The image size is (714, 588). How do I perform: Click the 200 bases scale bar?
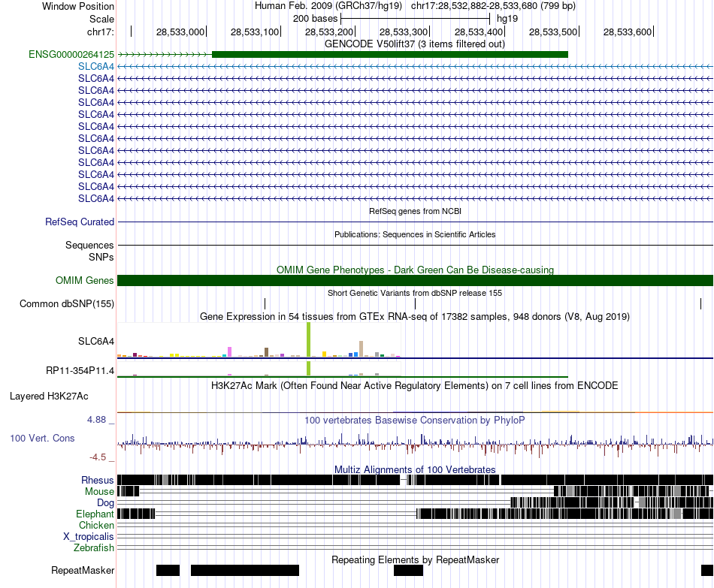415,19
